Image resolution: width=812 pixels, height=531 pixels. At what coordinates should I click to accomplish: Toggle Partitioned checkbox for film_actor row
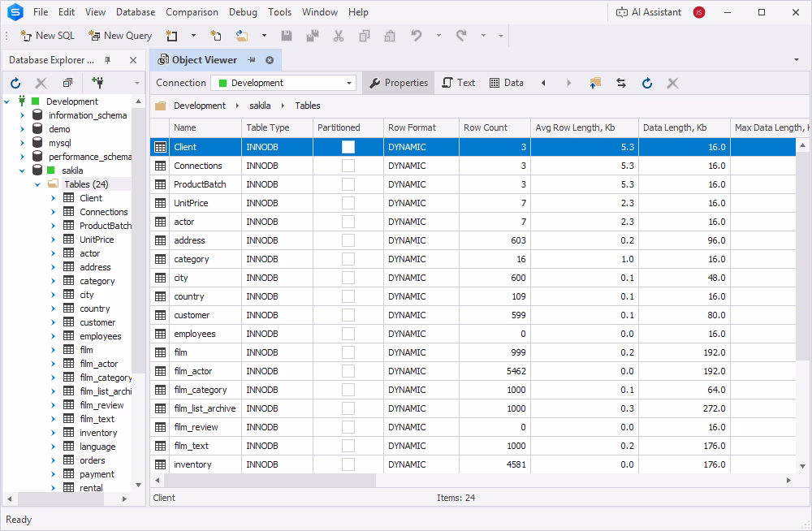[x=348, y=371]
